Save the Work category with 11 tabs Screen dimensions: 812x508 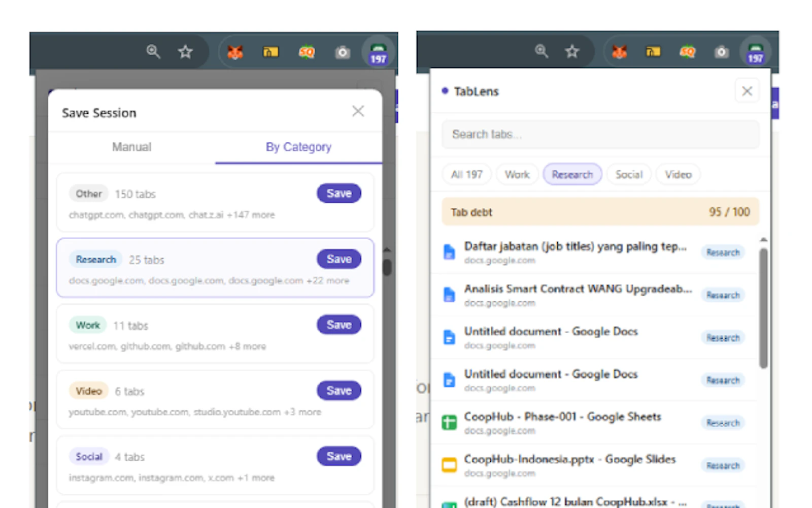339,325
